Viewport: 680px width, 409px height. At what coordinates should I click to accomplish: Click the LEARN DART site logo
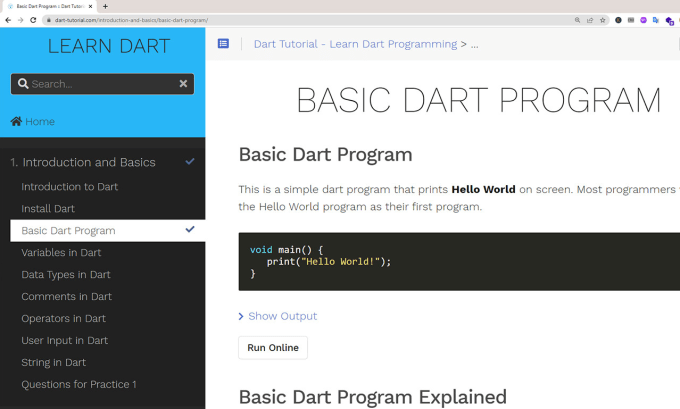tap(108, 46)
